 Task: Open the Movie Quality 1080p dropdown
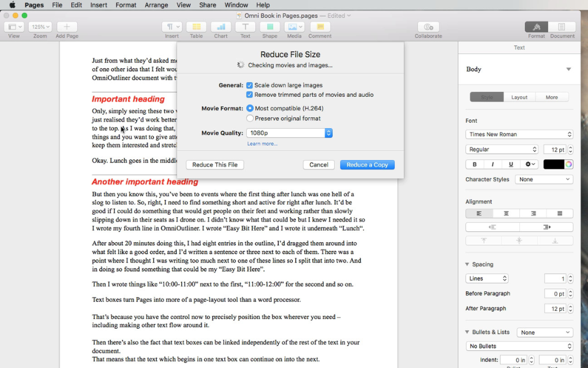(289, 133)
